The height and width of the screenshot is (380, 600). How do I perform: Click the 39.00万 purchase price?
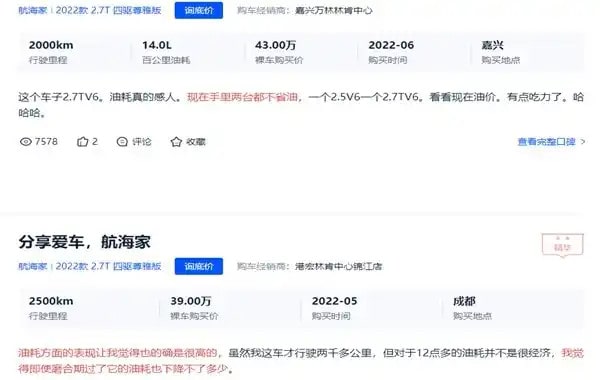coord(191,301)
